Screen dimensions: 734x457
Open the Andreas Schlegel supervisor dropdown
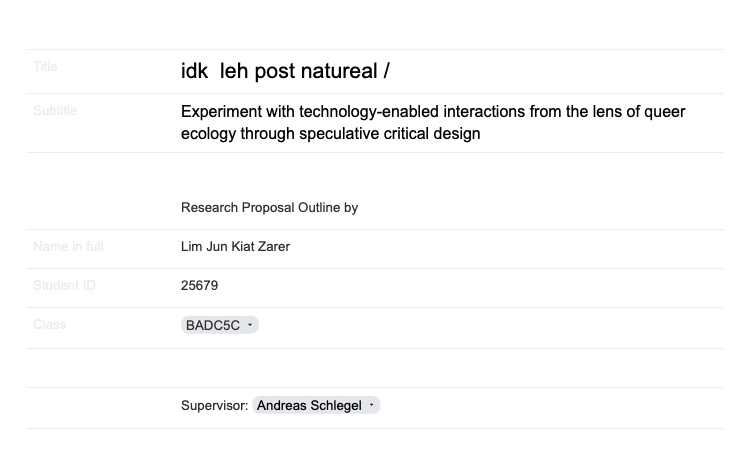click(316, 405)
